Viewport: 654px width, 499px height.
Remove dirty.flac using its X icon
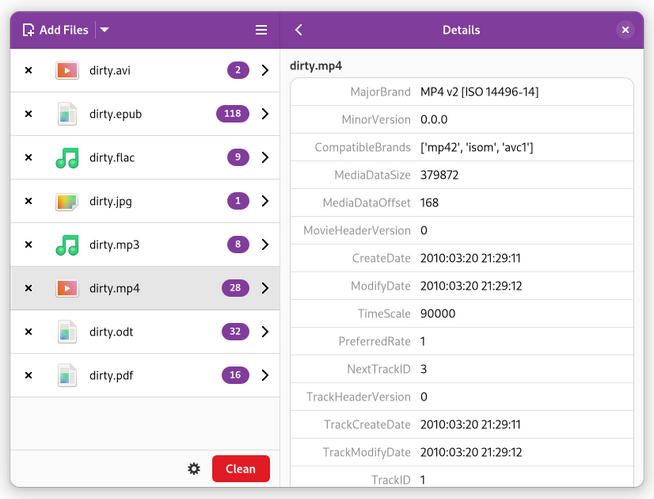coord(28,158)
